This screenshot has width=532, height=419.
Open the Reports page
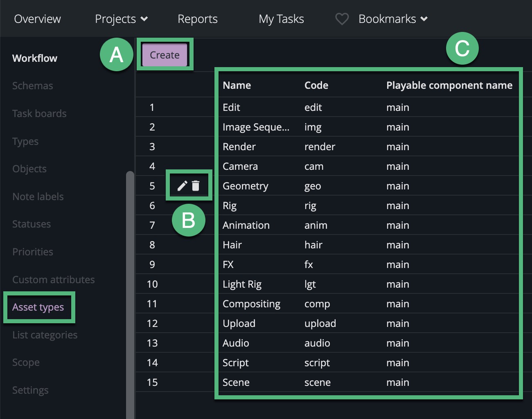pos(198,19)
